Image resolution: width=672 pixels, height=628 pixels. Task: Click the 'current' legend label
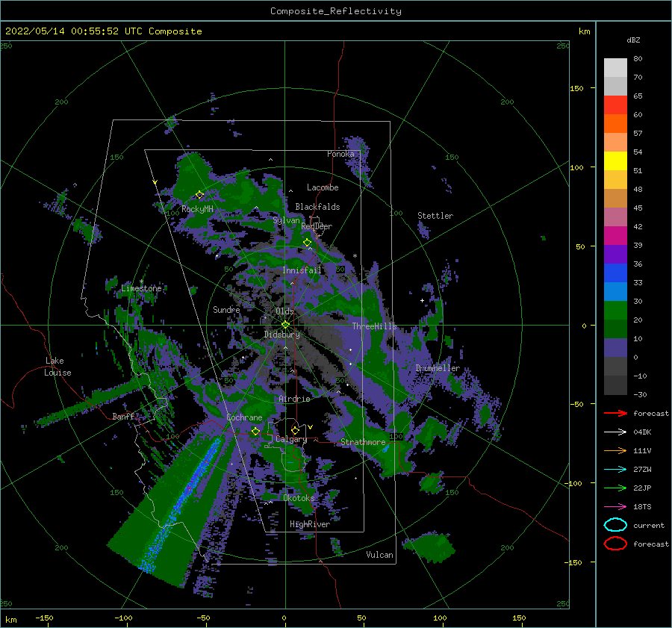pos(649,525)
